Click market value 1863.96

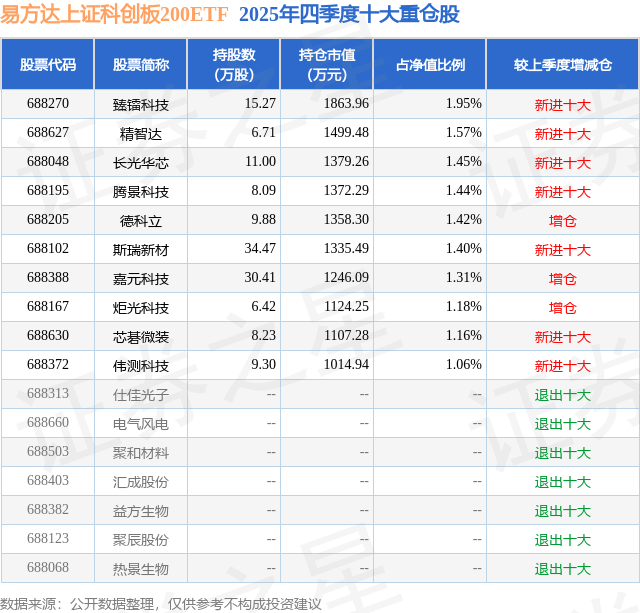(346, 104)
